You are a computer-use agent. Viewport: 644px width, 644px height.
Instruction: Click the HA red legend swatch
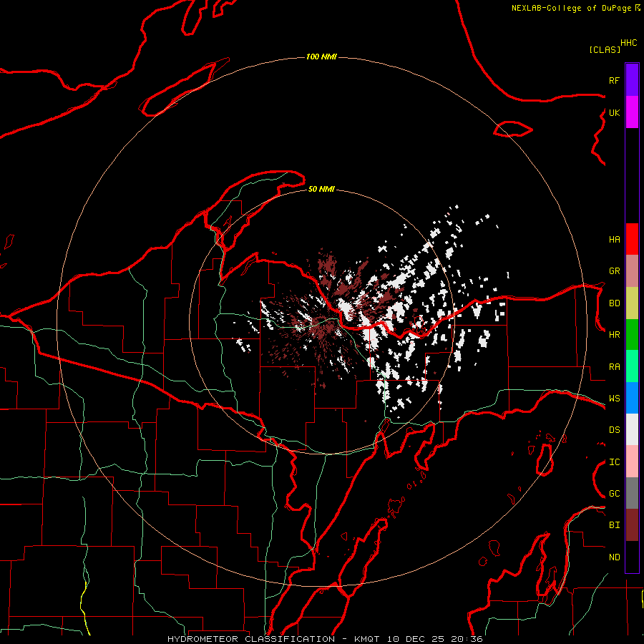(632, 239)
